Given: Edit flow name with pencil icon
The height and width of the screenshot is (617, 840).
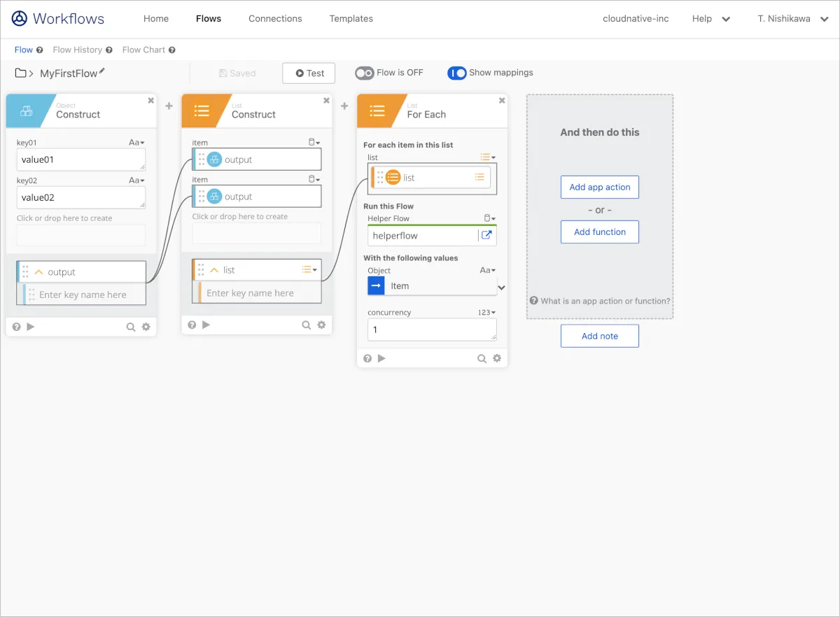Looking at the screenshot, I should click(102, 71).
